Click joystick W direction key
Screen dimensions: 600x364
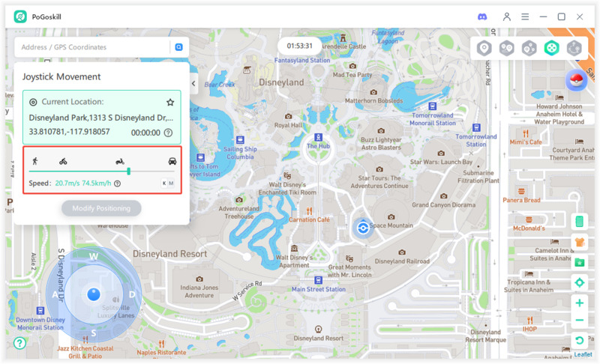94,256
